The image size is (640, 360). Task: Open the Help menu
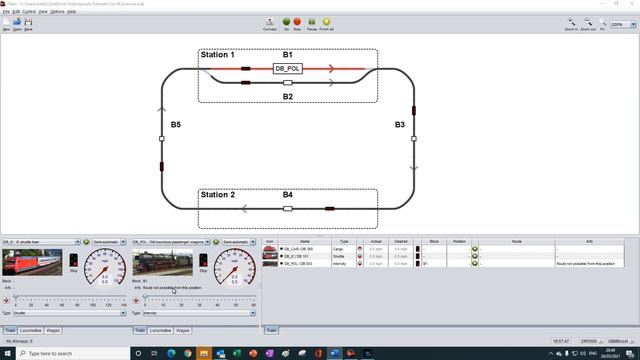click(71, 12)
